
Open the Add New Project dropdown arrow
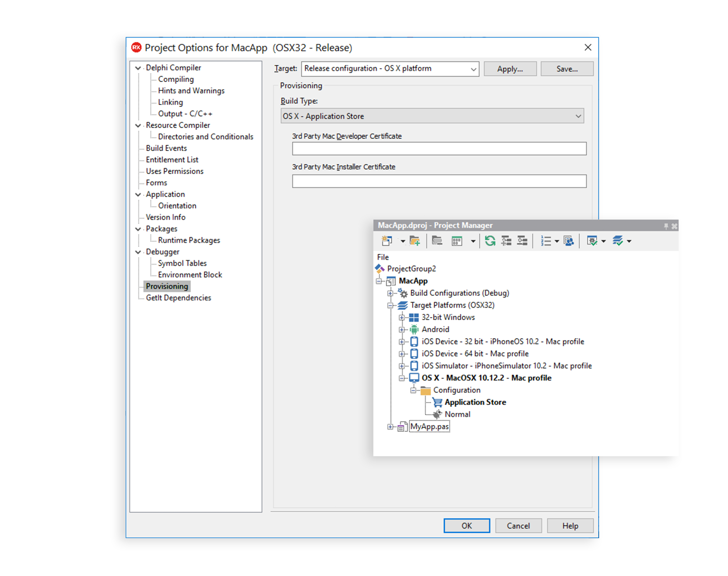click(403, 242)
